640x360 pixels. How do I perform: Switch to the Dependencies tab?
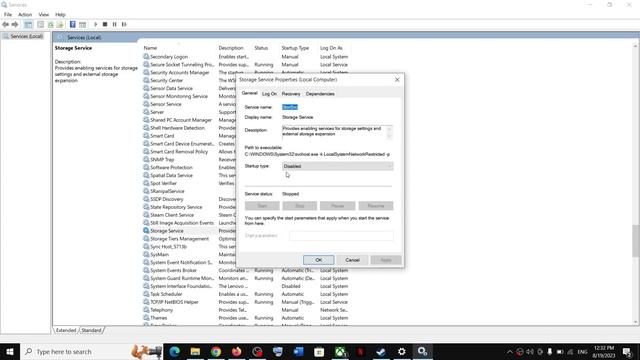pos(320,94)
